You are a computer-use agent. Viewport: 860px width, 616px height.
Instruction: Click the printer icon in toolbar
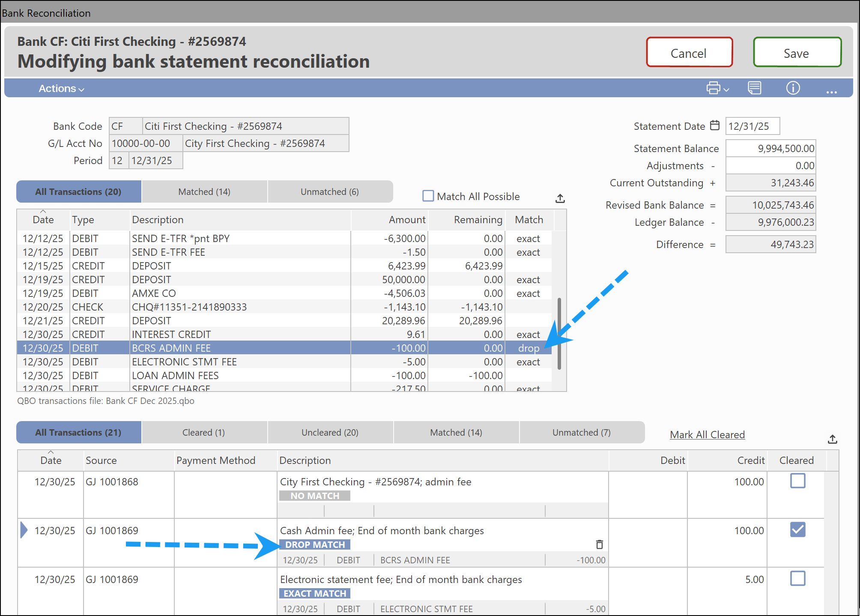[x=713, y=88]
